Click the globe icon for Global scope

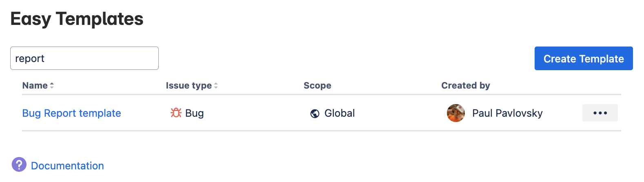pyautogui.click(x=315, y=113)
